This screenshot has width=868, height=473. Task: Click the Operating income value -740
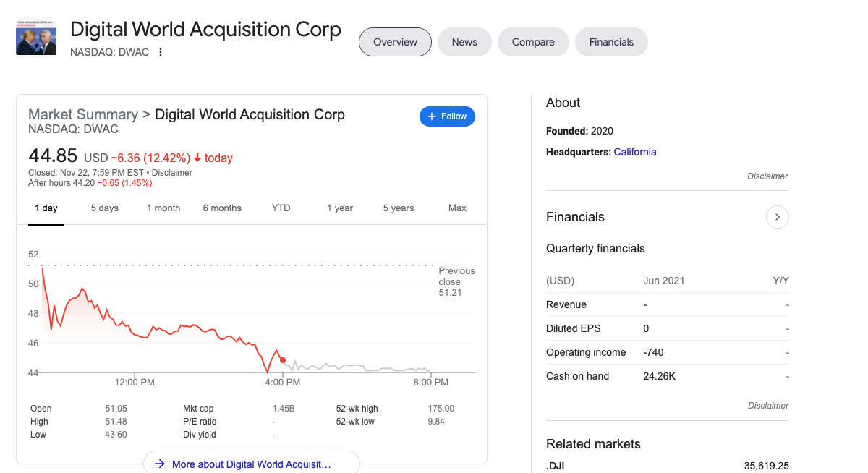(653, 352)
